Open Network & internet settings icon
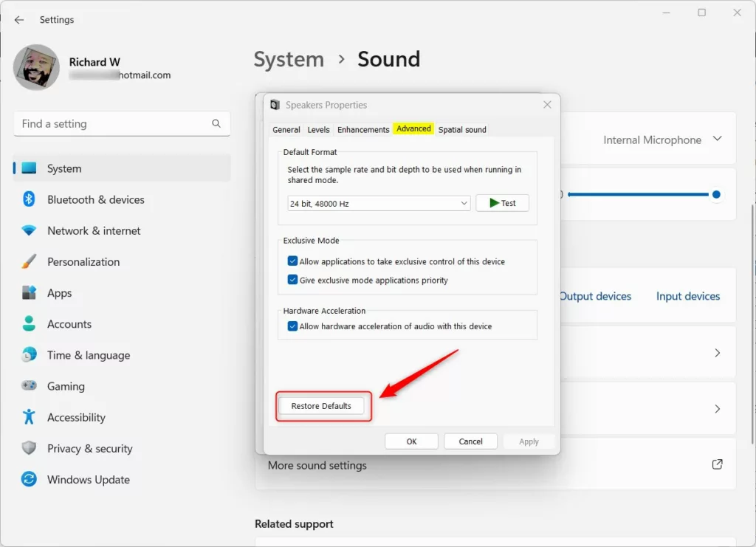This screenshot has width=756, height=547. (x=29, y=230)
